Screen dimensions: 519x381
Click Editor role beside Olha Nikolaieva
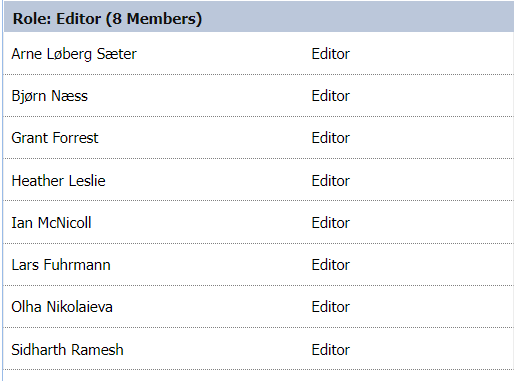331,307
